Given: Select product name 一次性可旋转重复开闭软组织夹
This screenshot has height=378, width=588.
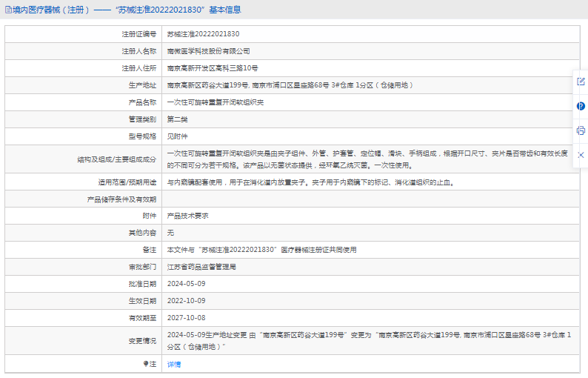Looking at the screenshot, I should (x=216, y=102).
